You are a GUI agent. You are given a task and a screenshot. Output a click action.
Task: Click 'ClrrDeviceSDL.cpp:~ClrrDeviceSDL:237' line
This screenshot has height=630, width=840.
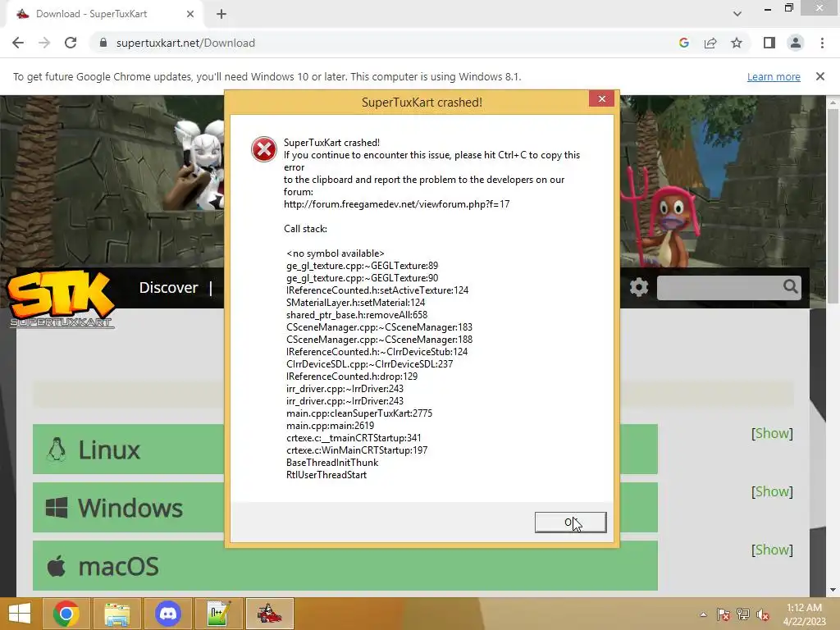(370, 364)
